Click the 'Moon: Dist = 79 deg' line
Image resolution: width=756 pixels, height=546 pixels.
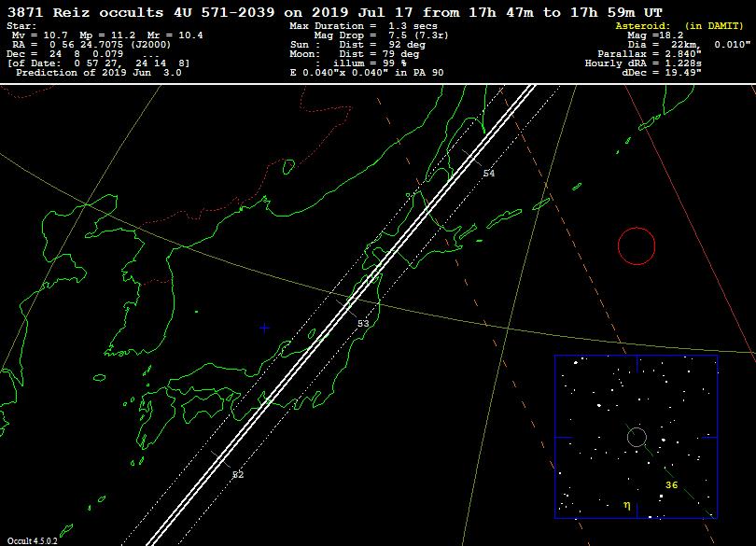click(x=355, y=54)
